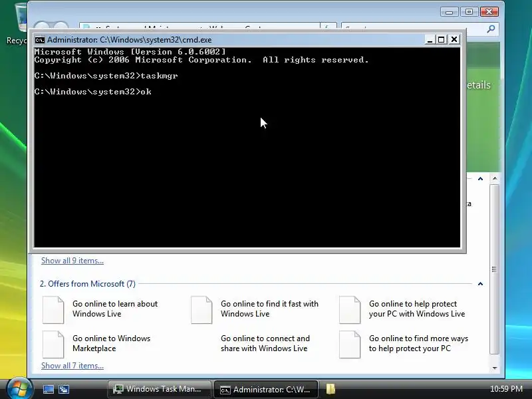Collapse the upper Welcome Center section chevron
The height and width of the screenshot is (399, 532).
(480, 178)
